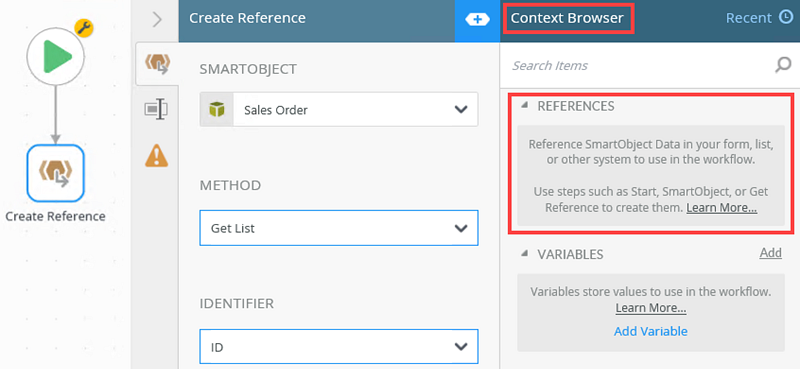Click the Recent clock icon

coord(786,18)
